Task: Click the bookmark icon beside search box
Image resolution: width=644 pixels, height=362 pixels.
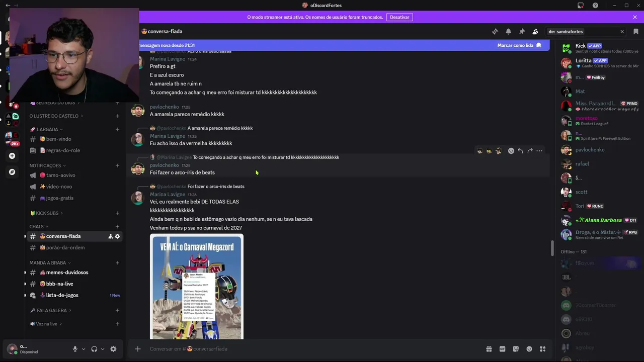Action: (636, 31)
